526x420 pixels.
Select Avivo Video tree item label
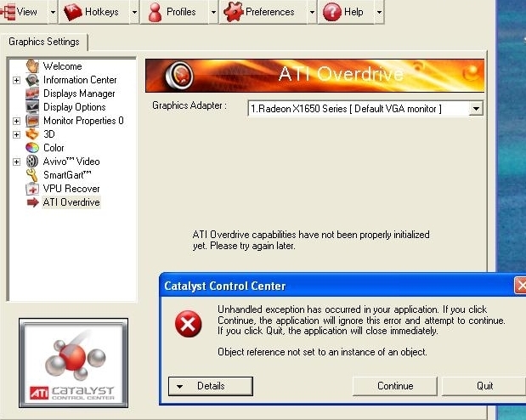point(71,162)
